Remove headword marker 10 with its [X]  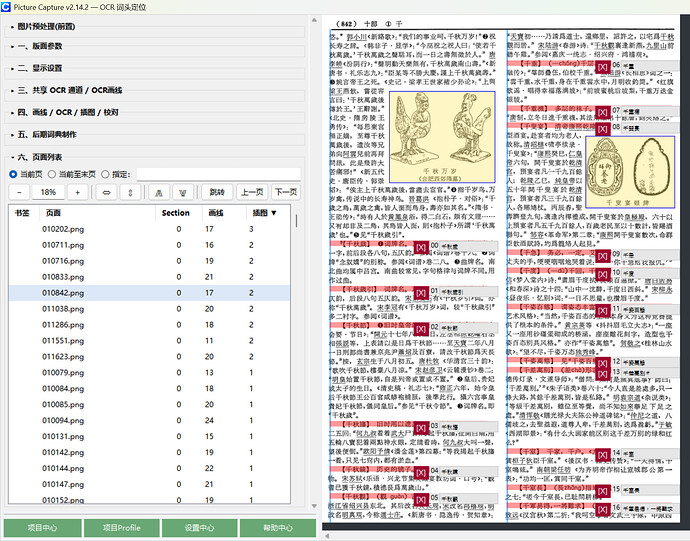tap(602, 274)
